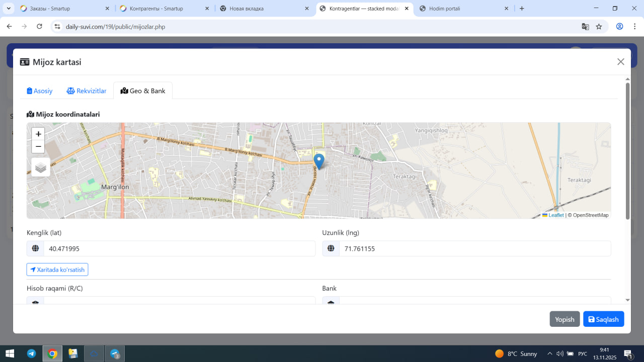Expand the browser tab search dropdown
The width and height of the screenshot is (644, 362).
tap(9, 9)
